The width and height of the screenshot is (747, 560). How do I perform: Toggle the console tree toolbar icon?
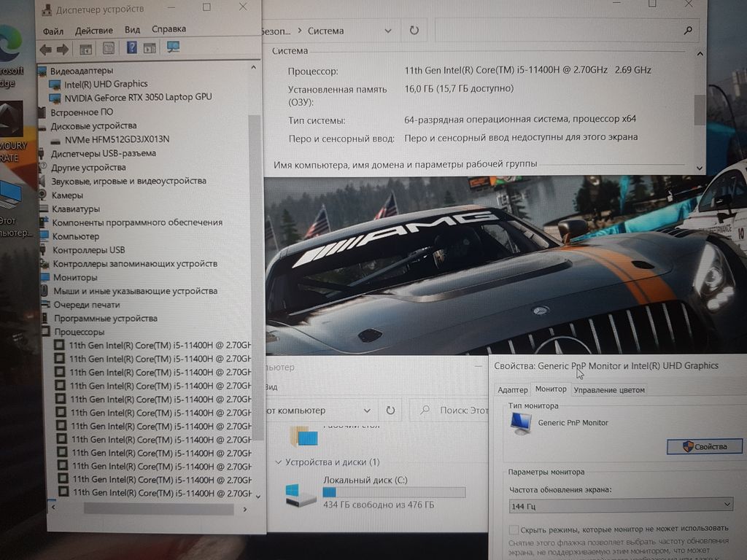(x=85, y=49)
